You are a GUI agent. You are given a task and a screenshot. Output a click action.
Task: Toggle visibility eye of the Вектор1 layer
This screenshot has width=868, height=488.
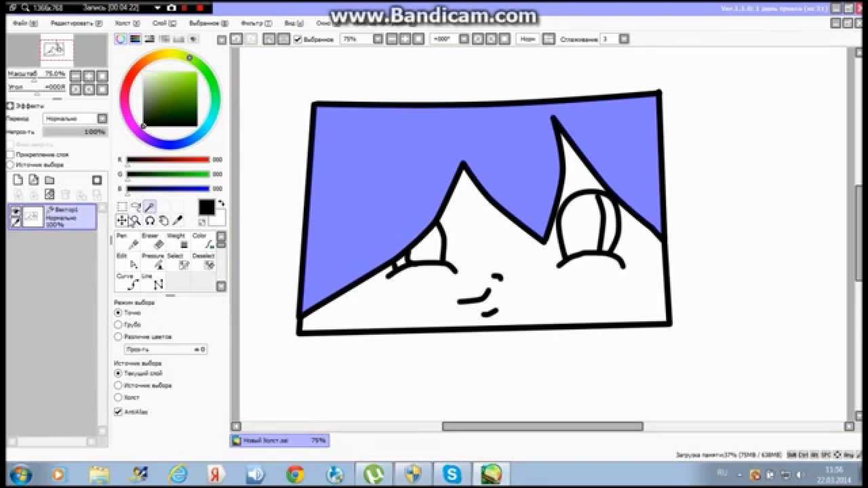click(x=16, y=211)
